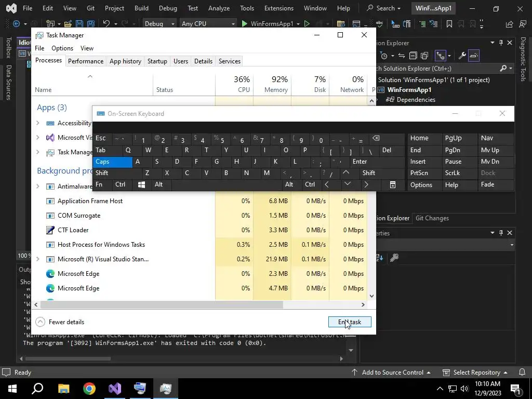Click Options key on On-Screen Keyboard
532x399 pixels.
tap(424, 184)
